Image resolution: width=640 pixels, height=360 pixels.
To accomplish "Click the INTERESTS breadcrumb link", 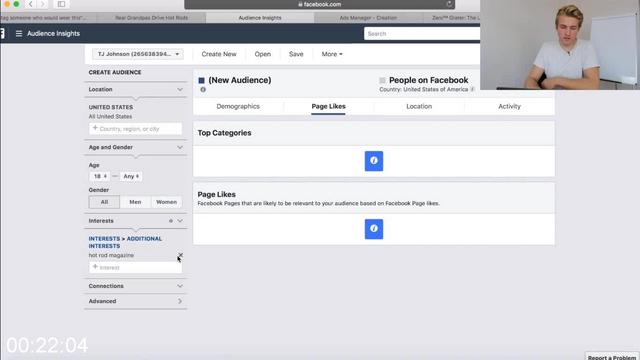I will (x=104, y=239).
